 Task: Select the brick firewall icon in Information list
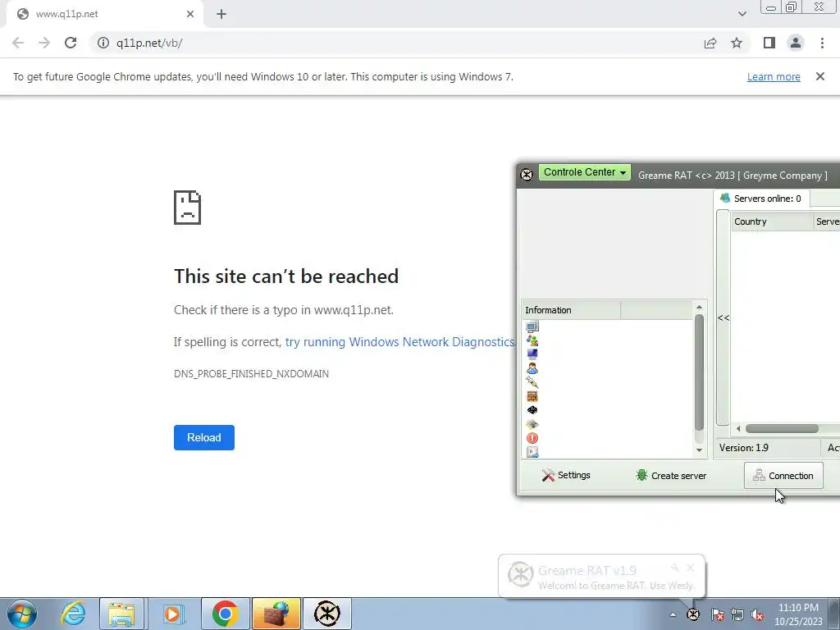coord(532,396)
